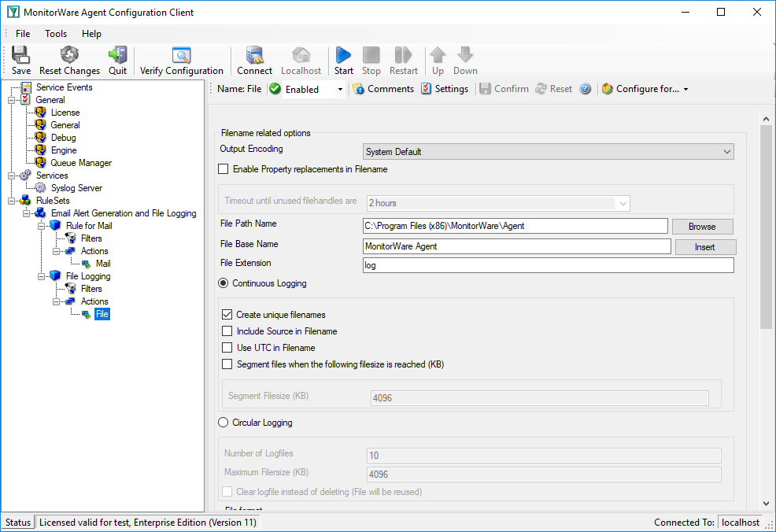
Task: Collapse the Services tree node
Action: click(x=11, y=175)
